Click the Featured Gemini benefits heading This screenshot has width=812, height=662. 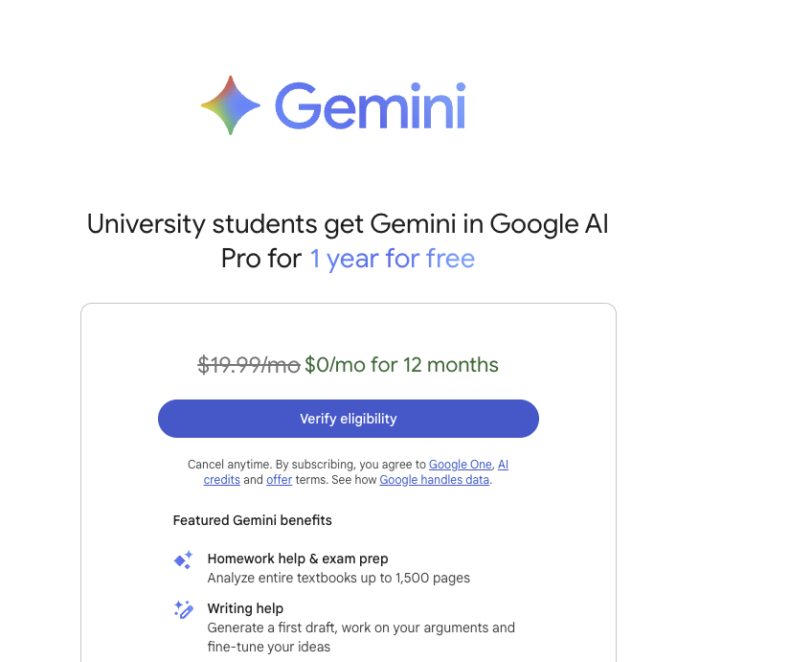click(x=252, y=520)
